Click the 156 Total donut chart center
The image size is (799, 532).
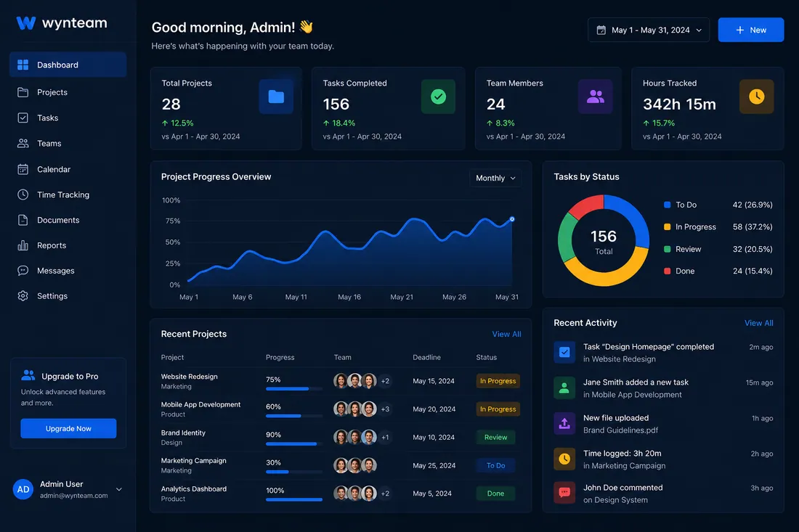pyautogui.click(x=604, y=241)
